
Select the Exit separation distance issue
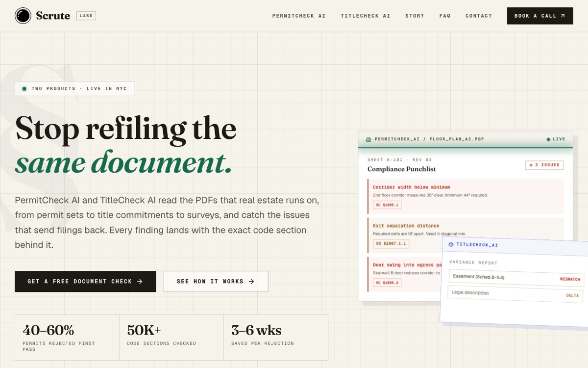tap(465, 235)
